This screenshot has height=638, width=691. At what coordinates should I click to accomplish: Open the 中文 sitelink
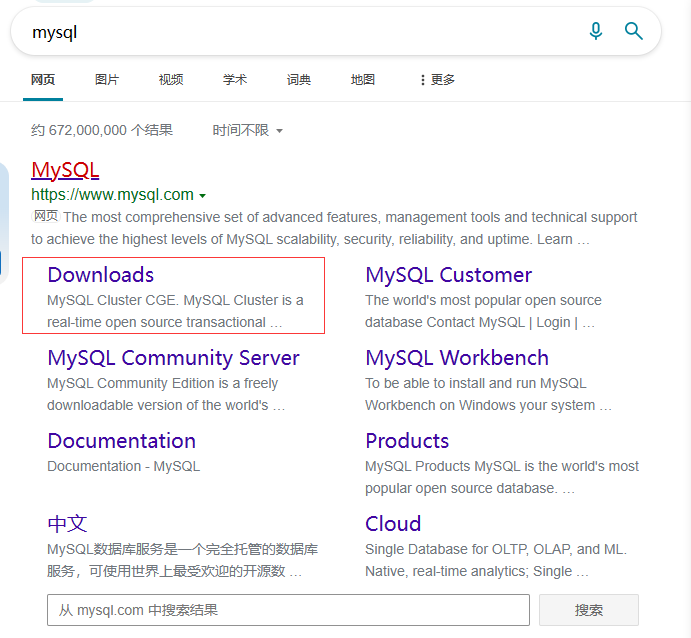coord(67,524)
